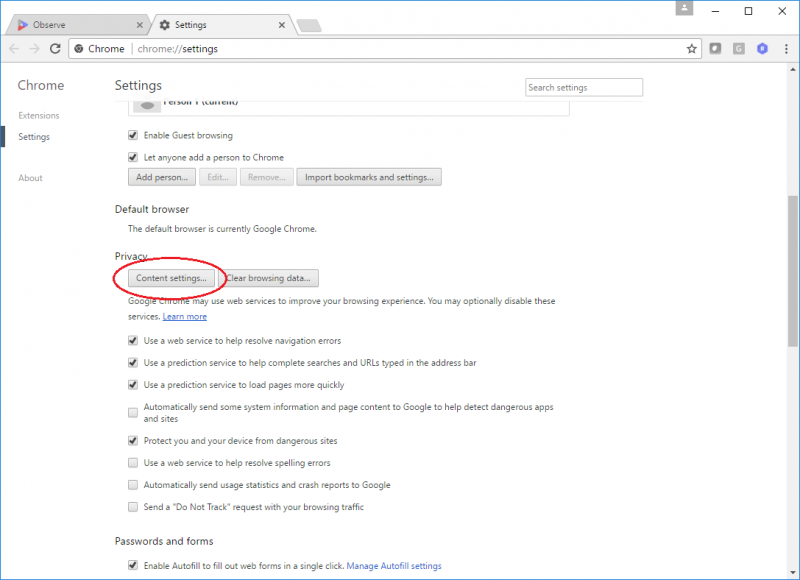Toggle prediction service for searches and URLs
The height and width of the screenshot is (580, 800).
[x=133, y=363]
